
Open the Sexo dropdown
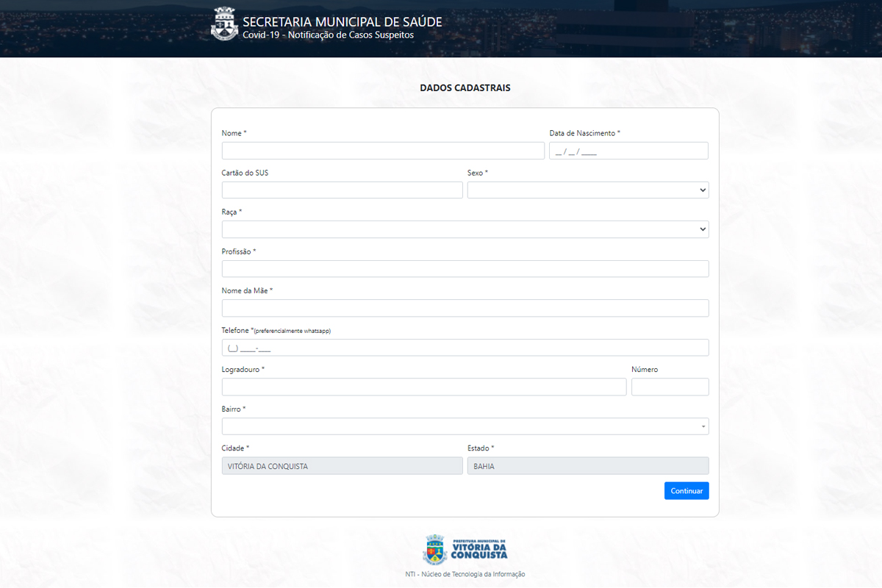[x=587, y=190]
